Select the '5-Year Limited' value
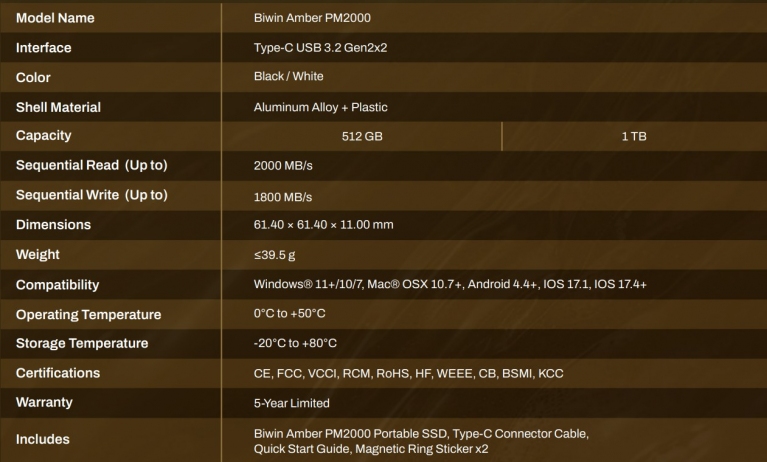 pos(292,403)
